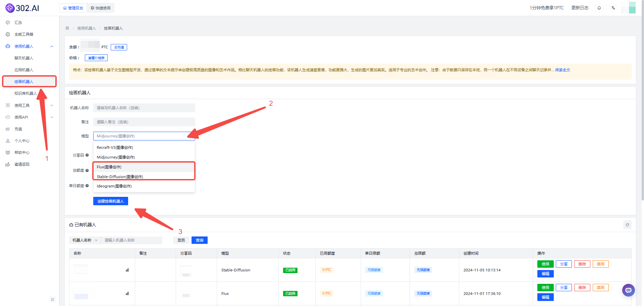Focus the 机器人名称 input field

144,108
